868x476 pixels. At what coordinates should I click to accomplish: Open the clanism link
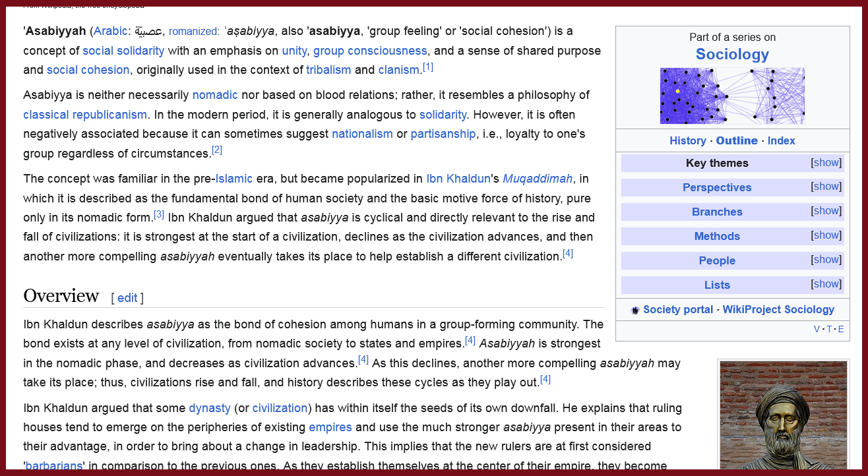398,70
